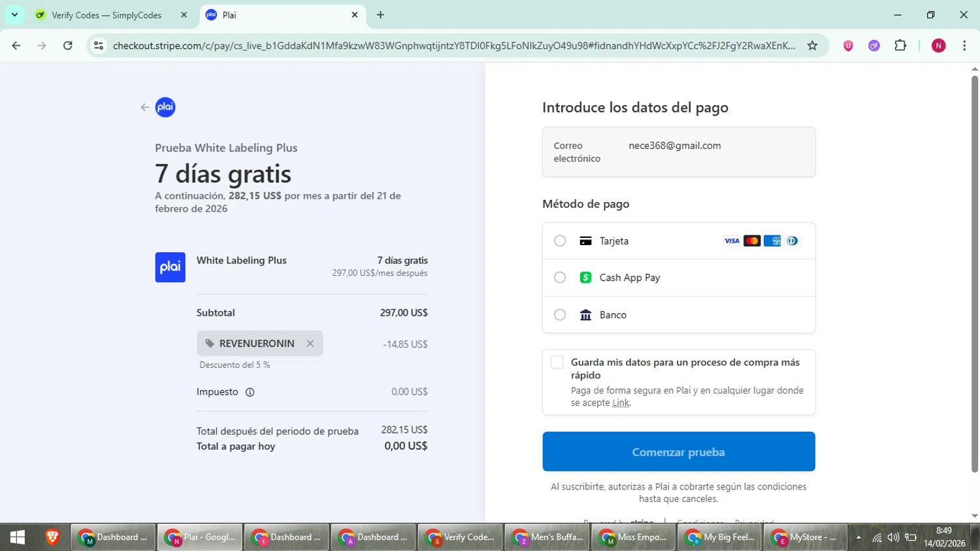This screenshot has width=980, height=551.
Task: Show hidden system tray icons
Action: coord(858,538)
